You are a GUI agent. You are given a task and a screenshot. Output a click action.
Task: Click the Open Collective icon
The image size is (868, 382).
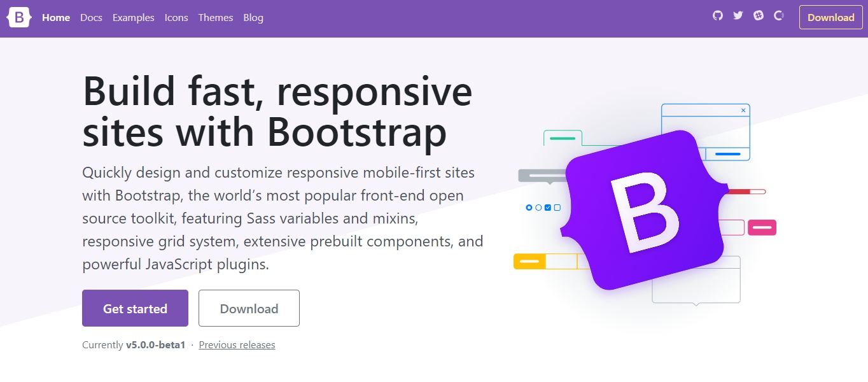[x=778, y=15]
